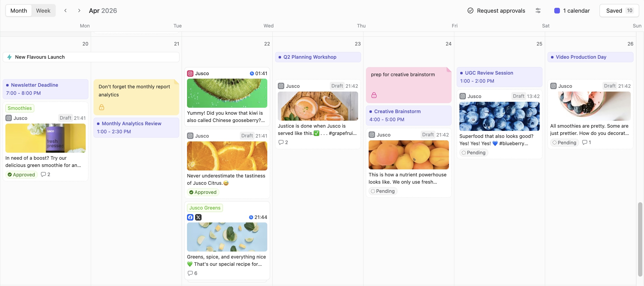Click Draft badge on the blueberry post

(518, 96)
